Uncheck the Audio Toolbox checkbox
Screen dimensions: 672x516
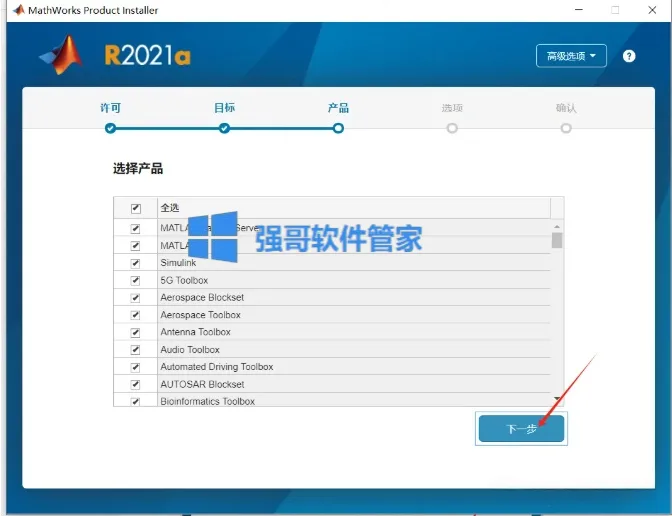coord(135,350)
